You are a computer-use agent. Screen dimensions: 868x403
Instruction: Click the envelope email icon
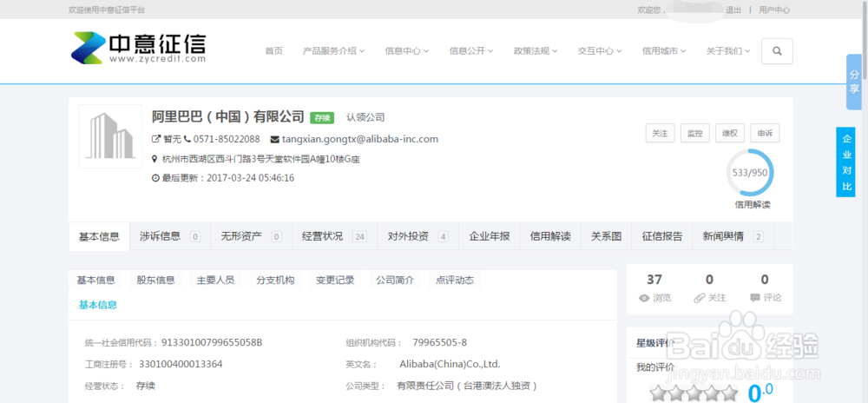(x=274, y=139)
